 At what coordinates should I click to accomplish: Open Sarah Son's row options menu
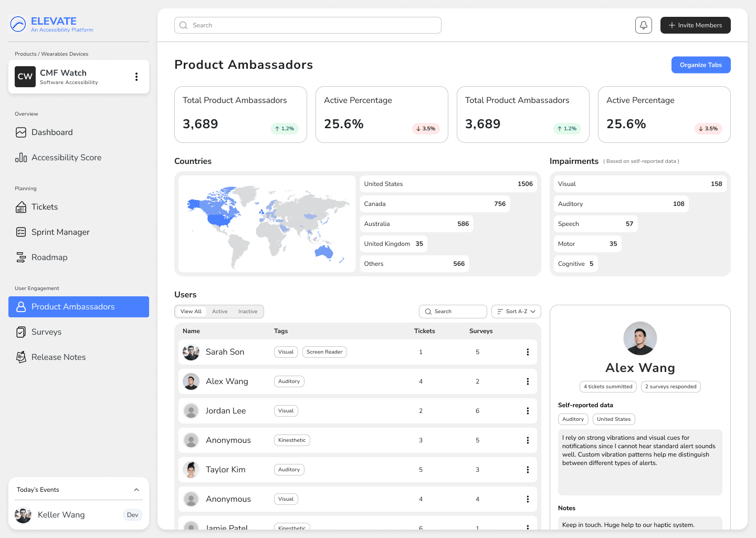528,352
